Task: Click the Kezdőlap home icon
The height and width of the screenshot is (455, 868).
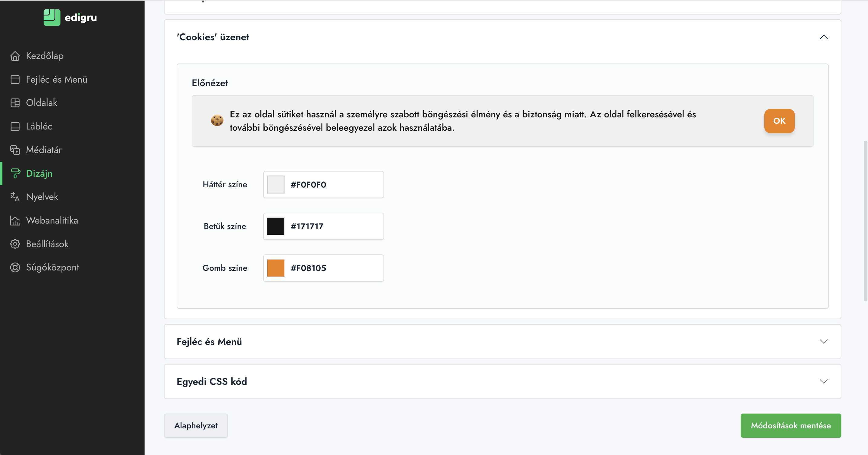Action: click(x=15, y=56)
